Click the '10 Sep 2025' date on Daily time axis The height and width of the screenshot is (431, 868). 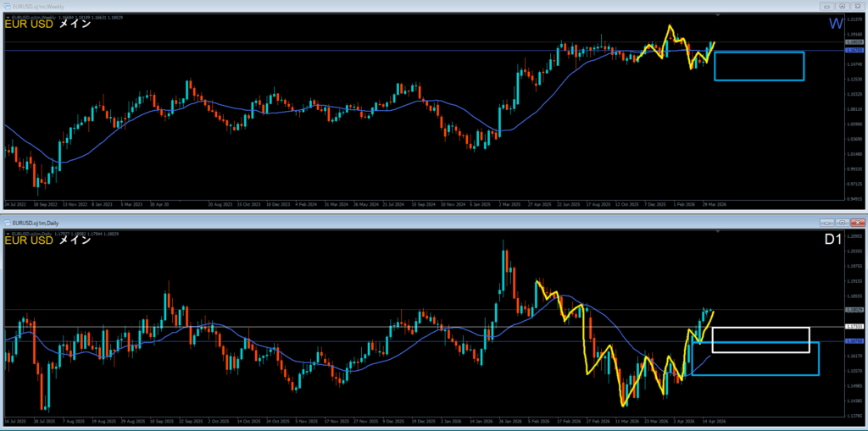point(160,421)
